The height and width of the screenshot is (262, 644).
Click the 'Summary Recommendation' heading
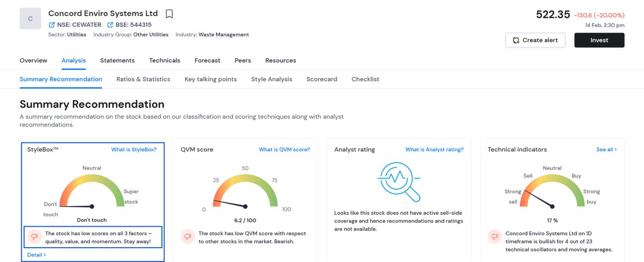[92, 104]
